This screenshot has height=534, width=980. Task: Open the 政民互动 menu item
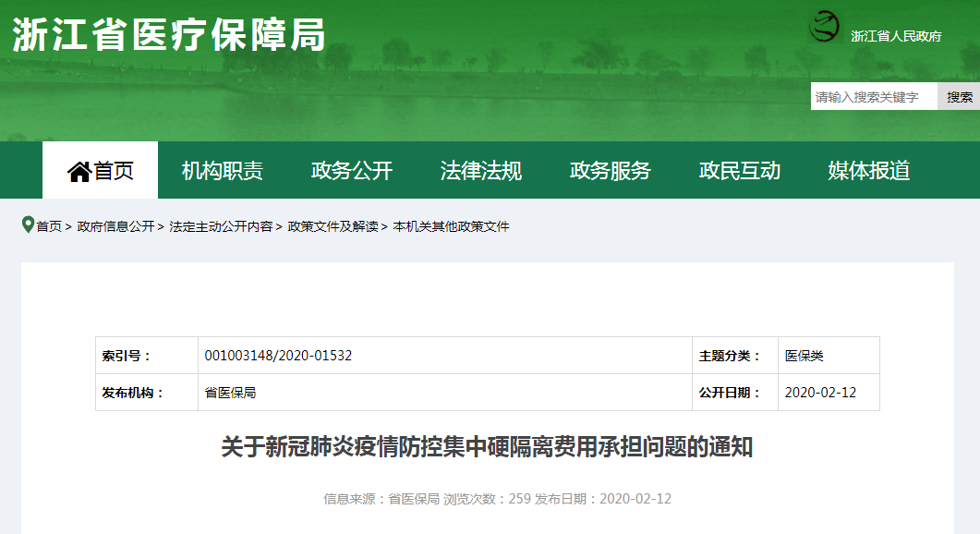point(739,170)
